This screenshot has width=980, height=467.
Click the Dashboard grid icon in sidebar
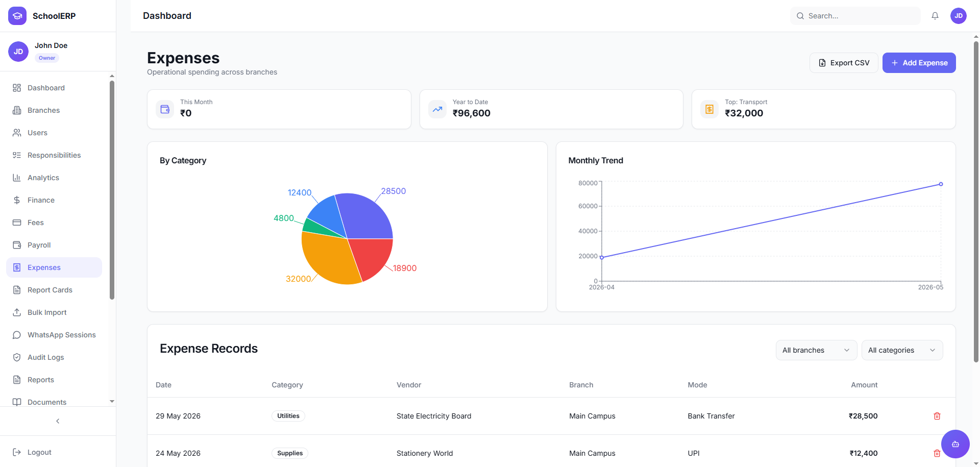click(x=17, y=88)
